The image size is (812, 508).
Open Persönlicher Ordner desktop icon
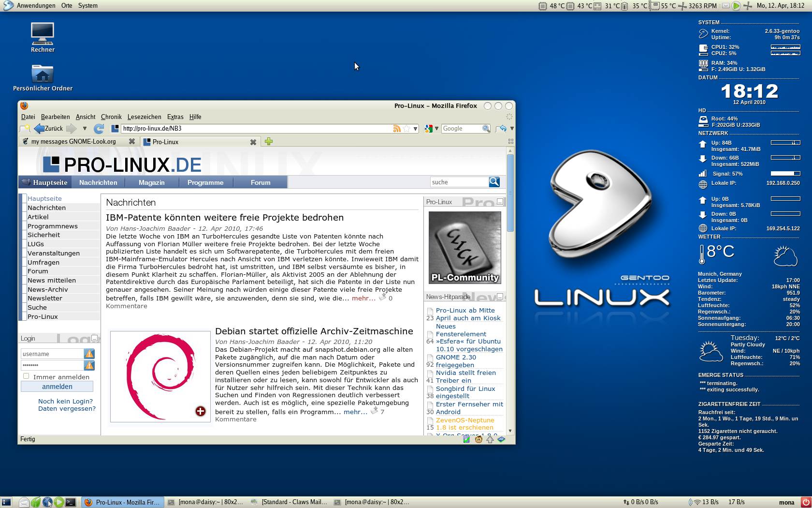(x=43, y=78)
